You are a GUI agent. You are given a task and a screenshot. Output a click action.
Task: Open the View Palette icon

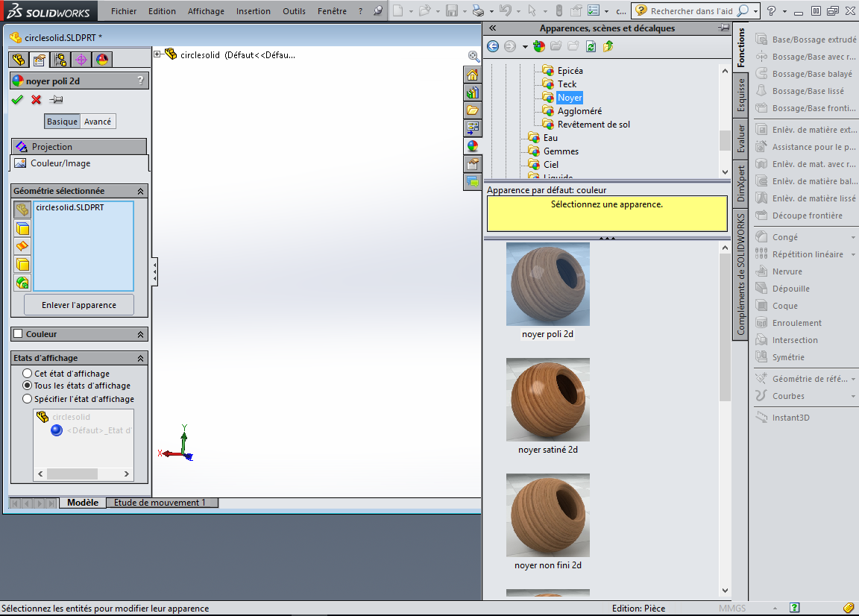click(472, 128)
